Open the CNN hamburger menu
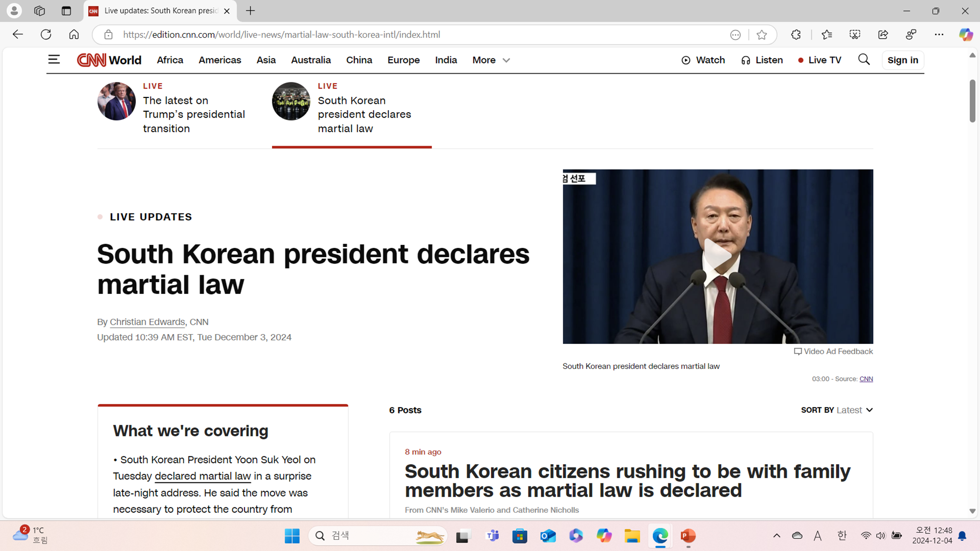 (x=54, y=60)
